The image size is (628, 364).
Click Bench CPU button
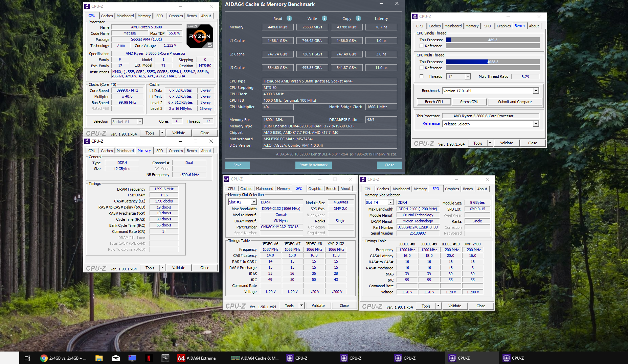(x=434, y=102)
